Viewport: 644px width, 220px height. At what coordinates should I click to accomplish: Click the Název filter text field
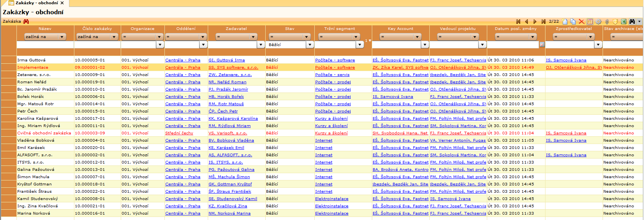click(x=45, y=45)
